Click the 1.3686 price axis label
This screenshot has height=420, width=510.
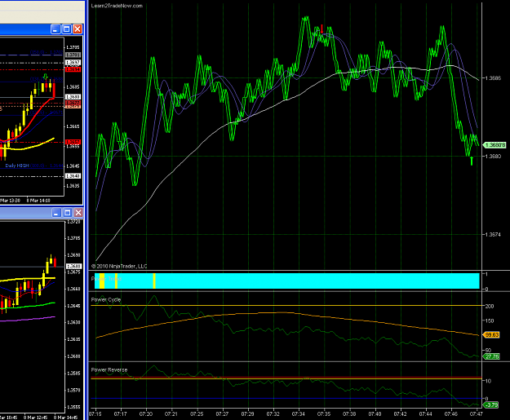493,78
